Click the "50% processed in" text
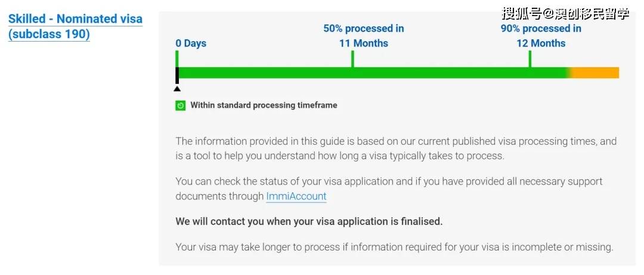The height and width of the screenshot is (275, 644). coord(364,29)
